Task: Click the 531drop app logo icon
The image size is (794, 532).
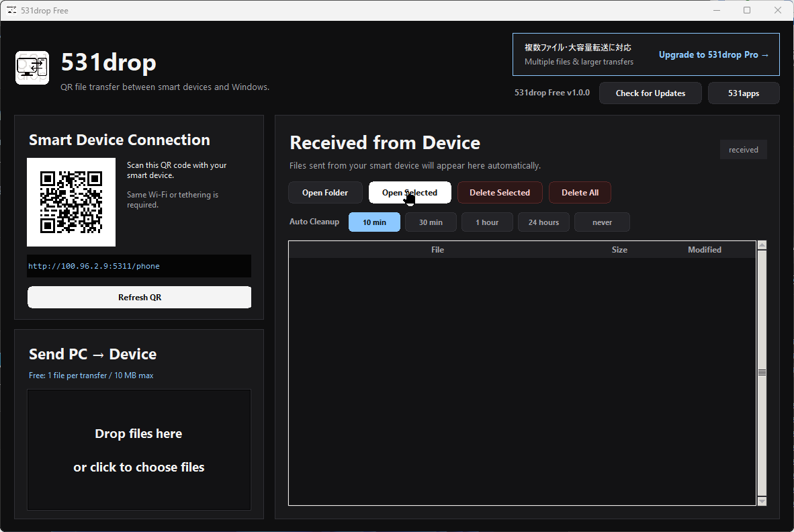Action: coord(32,68)
